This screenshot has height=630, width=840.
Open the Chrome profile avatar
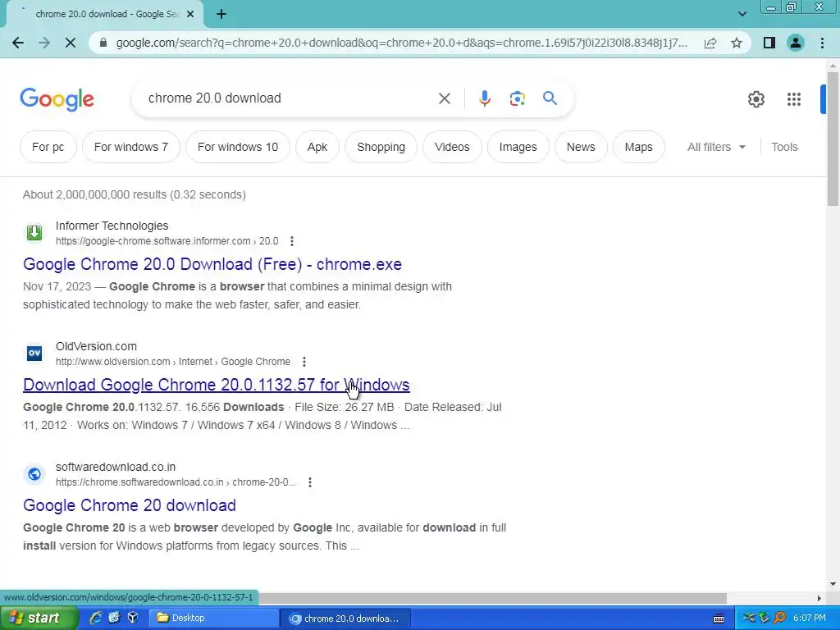(x=796, y=43)
